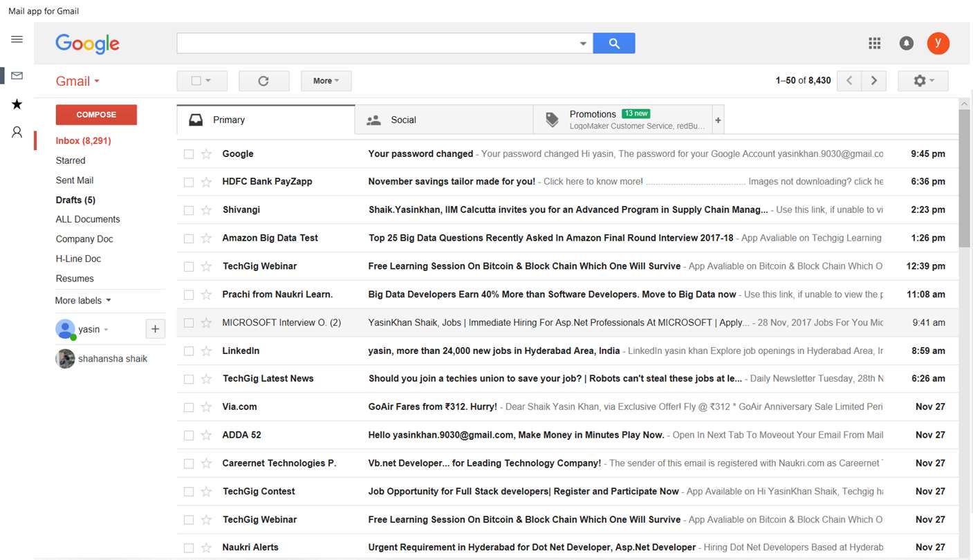This screenshot has height=560, width=973.
Task: Star the Shivangi email
Action: [x=206, y=210]
